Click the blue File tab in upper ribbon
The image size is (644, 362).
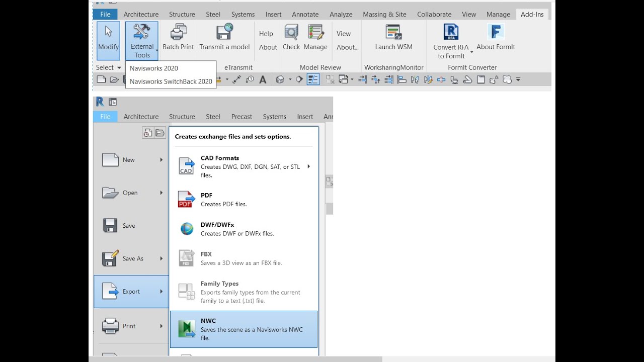tap(105, 14)
